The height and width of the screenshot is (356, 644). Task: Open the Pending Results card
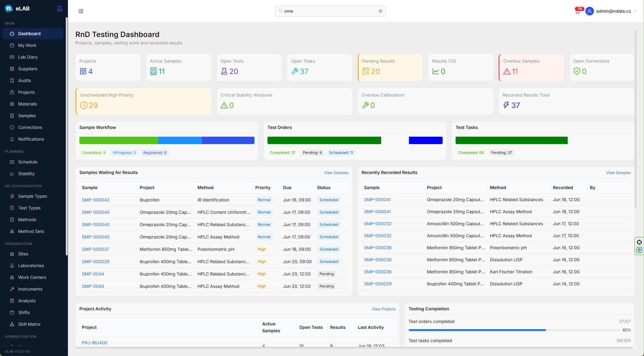[x=390, y=68]
